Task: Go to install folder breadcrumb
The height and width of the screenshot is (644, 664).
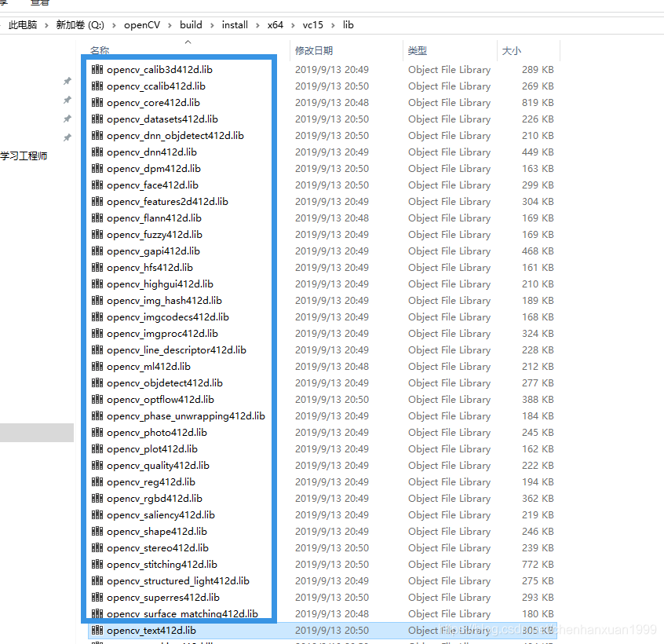Action: (235, 25)
